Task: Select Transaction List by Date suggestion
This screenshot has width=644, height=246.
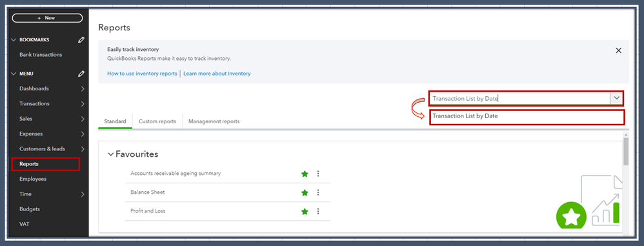Action: point(527,117)
